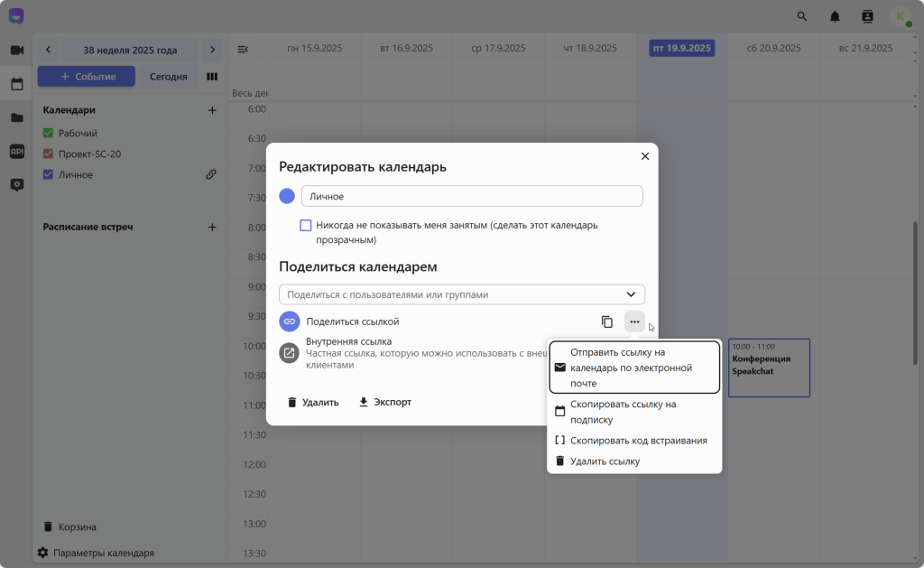The width and height of the screenshot is (924, 568).
Task: Enable 'Никогда не показывать меня занятым' checkbox
Action: [306, 225]
